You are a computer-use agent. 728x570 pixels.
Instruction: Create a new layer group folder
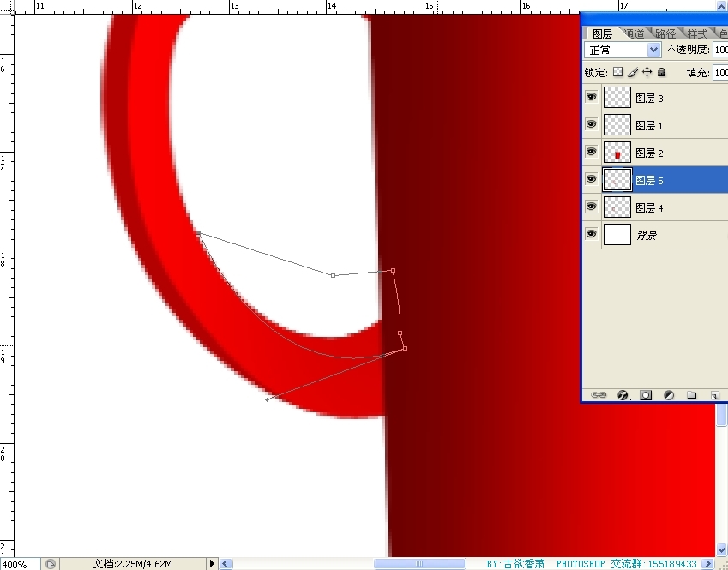[691, 395]
